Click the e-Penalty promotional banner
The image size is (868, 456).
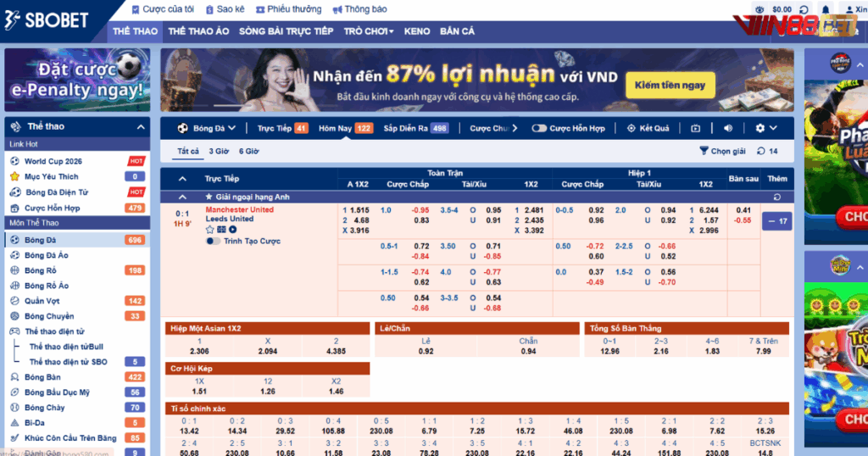[x=77, y=80]
